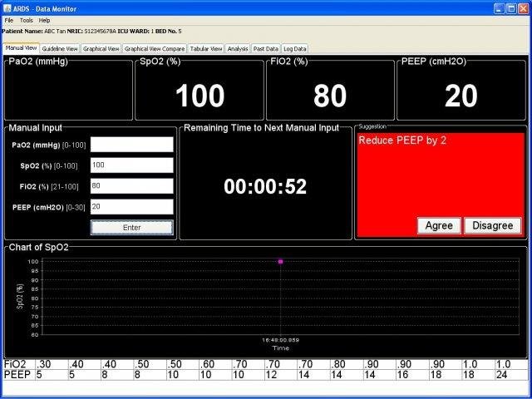Select the Tabular View tab
Image resolution: width=532 pixels, height=399 pixels.
pos(206,49)
